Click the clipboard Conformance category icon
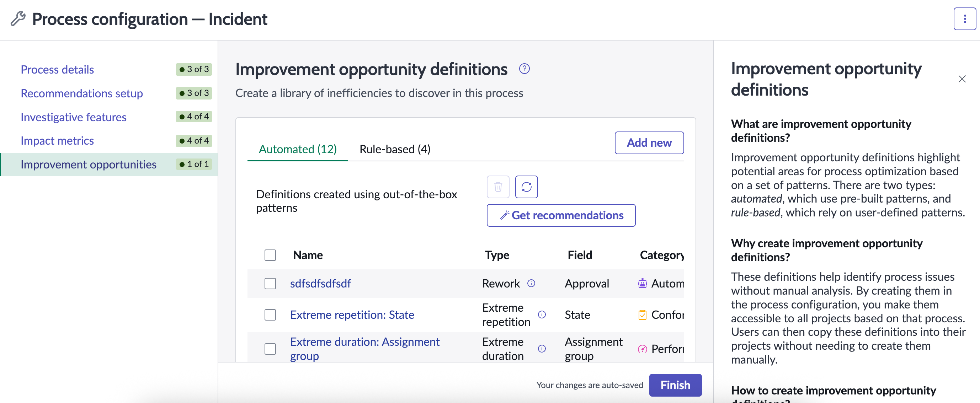This screenshot has height=403, width=980. (x=642, y=315)
